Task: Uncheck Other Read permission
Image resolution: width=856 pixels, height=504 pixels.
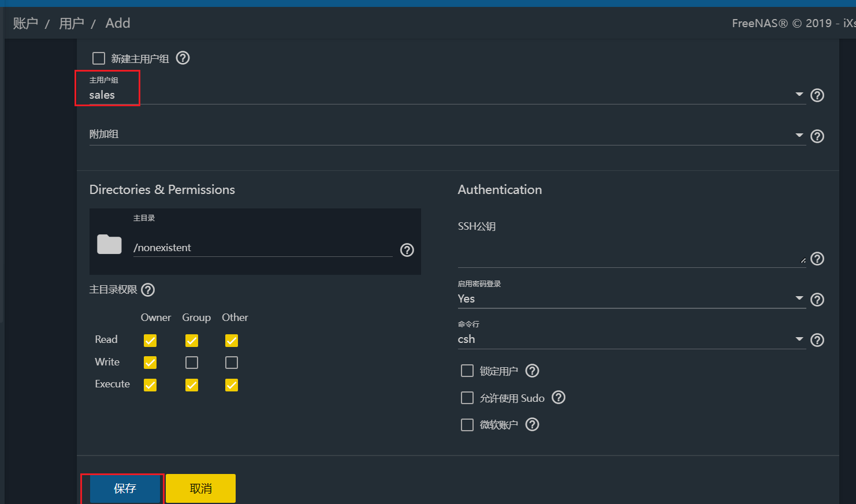Action: 232,341
